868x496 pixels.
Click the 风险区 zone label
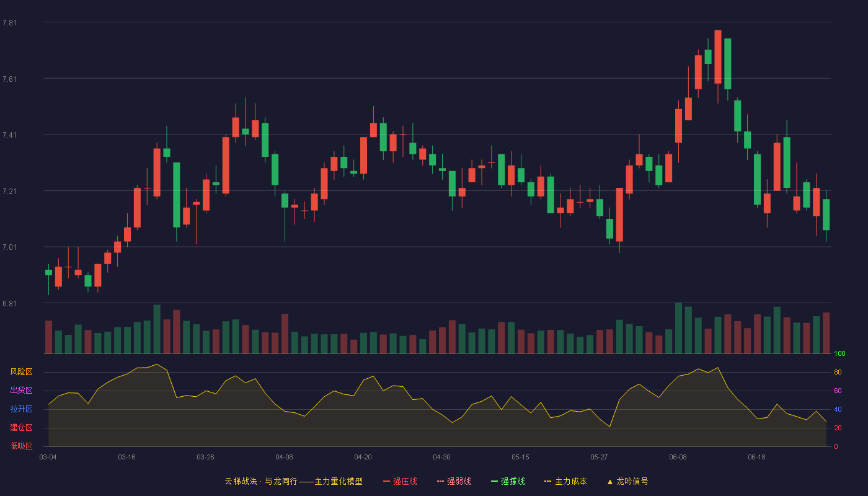point(21,372)
